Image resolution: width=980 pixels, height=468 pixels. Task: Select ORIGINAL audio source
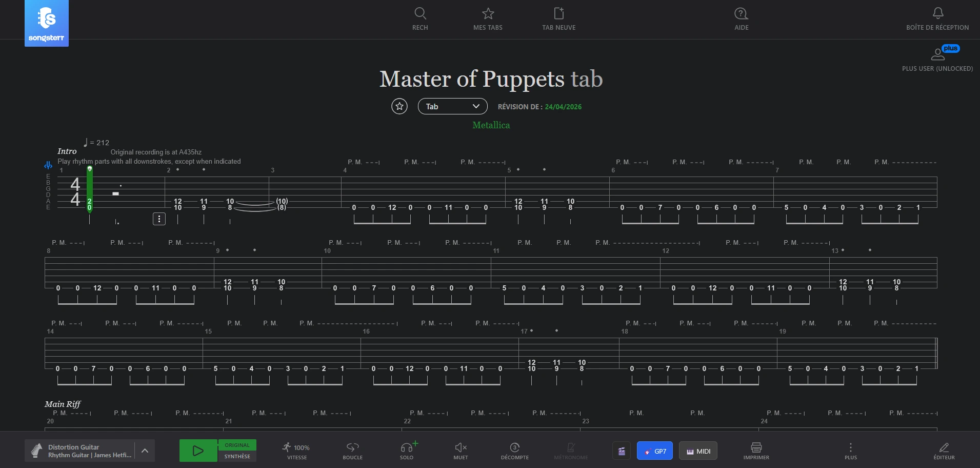pos(237,445)
